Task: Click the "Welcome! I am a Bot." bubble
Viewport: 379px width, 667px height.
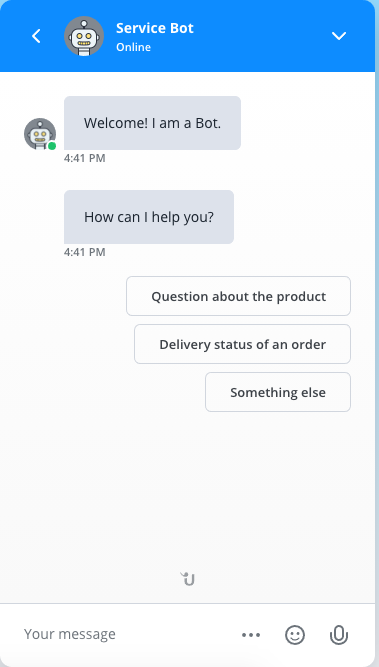Action: point(152,123)
